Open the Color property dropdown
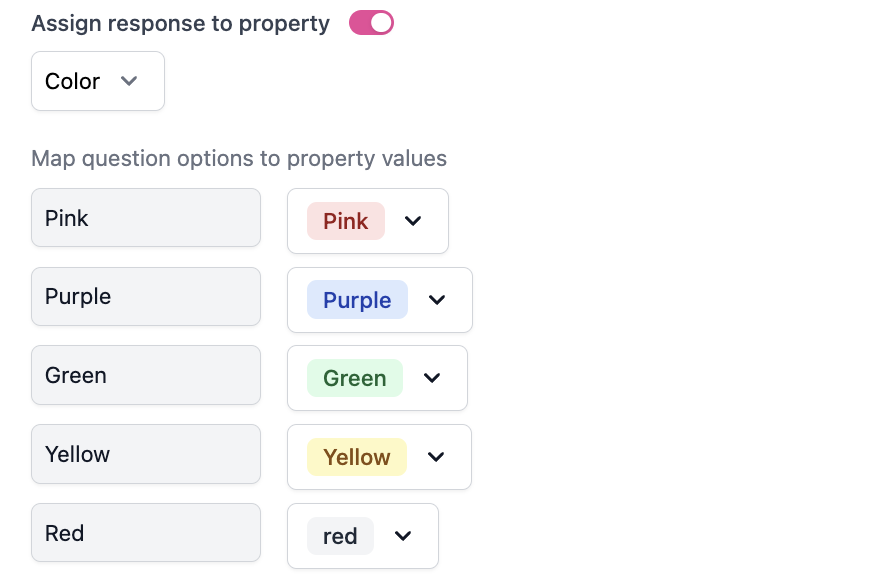Viewport: 882px width, 582px height. pos(97,81)
